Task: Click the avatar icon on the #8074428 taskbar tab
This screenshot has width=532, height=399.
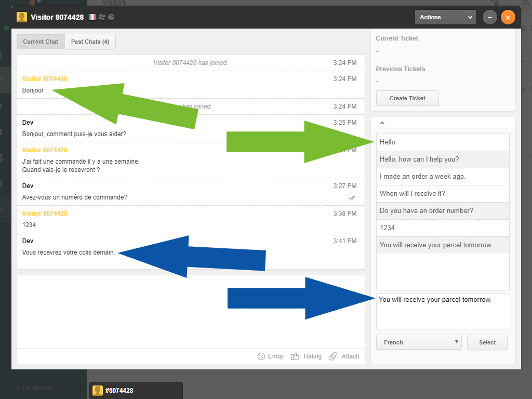Action: [98, 390]
